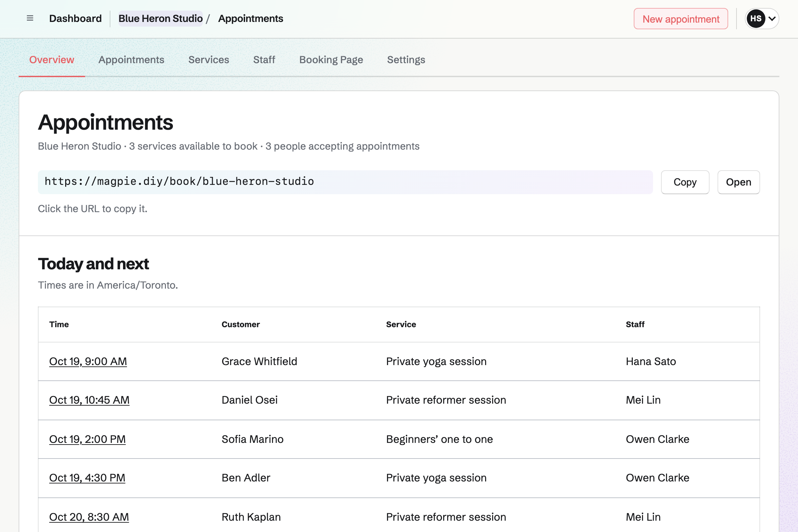Viewport: 798px width, 532px height.
Task: Open the Oct 19, 9:00 AM appointment
Action: [x=88, y=361]
